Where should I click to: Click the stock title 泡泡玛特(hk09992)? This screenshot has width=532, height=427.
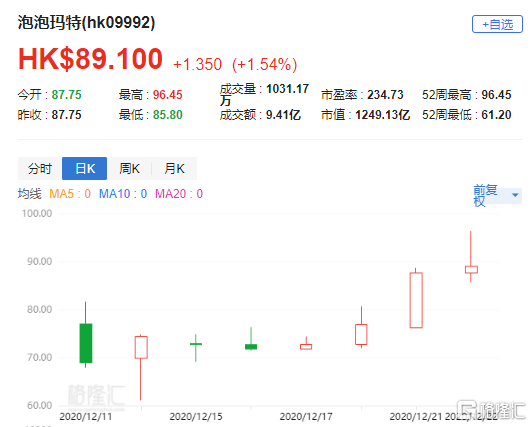click(x=87, y=23)
